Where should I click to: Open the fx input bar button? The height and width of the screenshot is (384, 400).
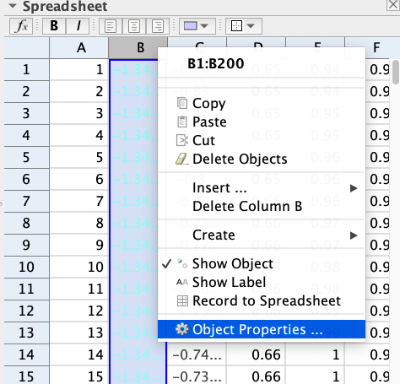coord(21,26)
